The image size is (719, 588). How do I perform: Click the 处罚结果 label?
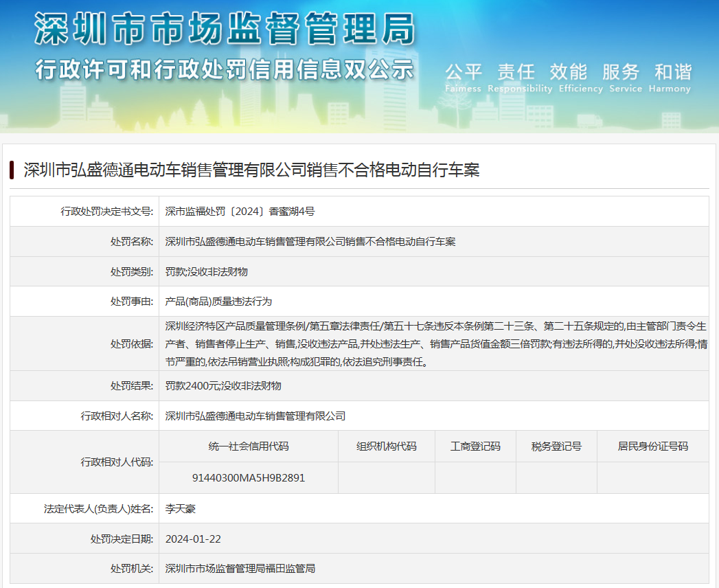pos(132,386)
